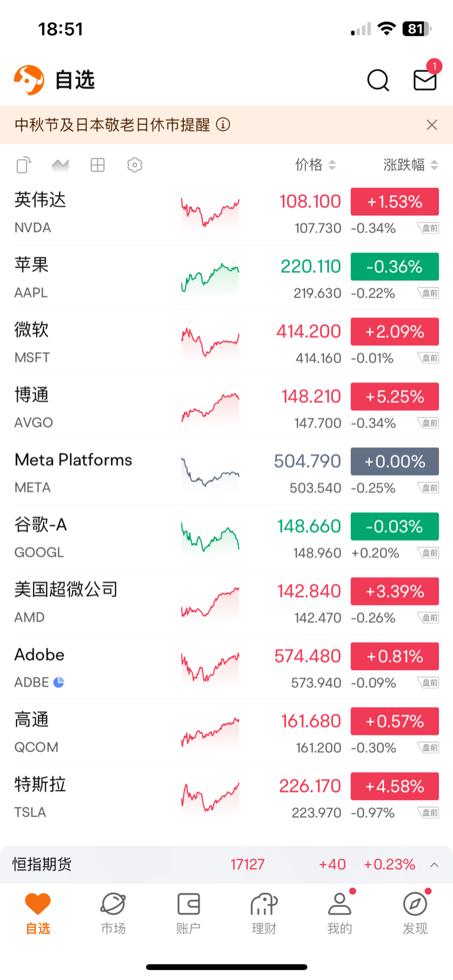Toggle NVDA +1.53% change badge
The width and height of the screenshot is (453, 980).
[395, 202]
